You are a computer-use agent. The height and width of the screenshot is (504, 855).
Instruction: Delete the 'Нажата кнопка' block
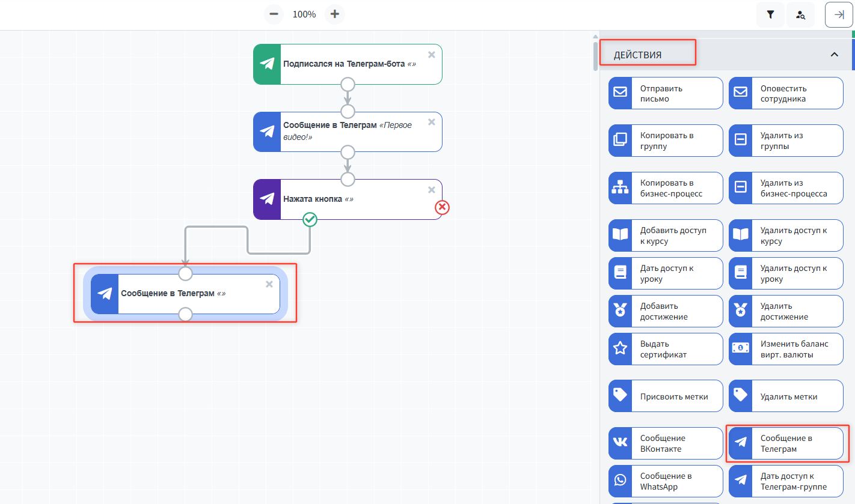(431, 190)
